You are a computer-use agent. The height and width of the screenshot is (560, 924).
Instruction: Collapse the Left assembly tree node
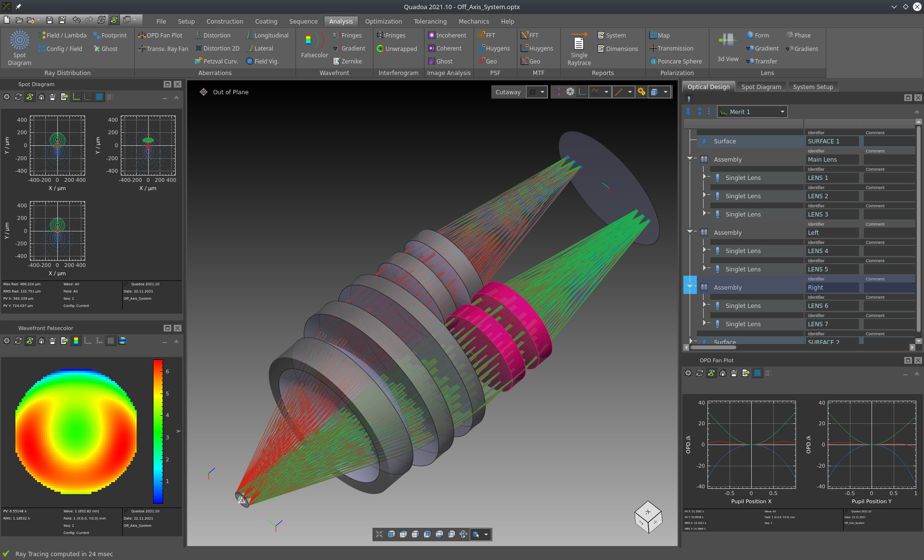coord(690,231)
